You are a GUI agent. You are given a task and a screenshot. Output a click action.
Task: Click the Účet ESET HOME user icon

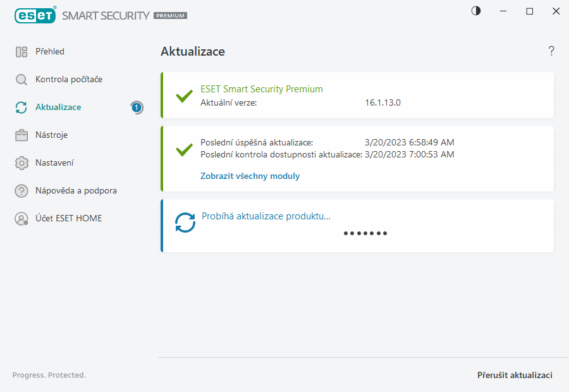(x=21, y=219)
